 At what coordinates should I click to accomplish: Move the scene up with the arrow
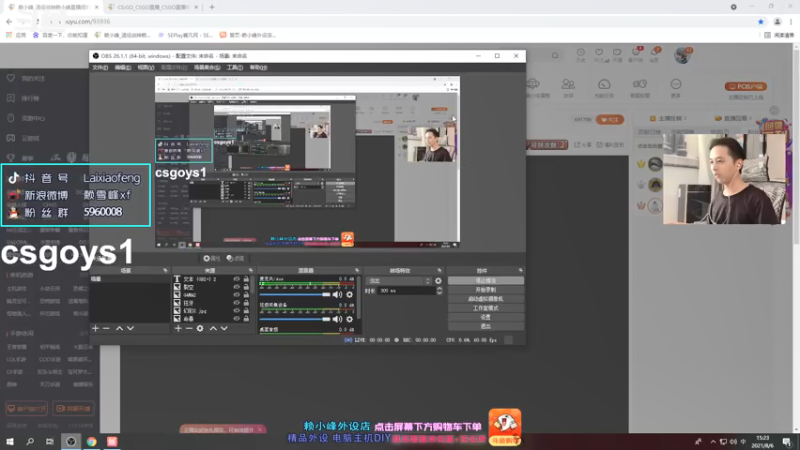[x=119, y=329]
